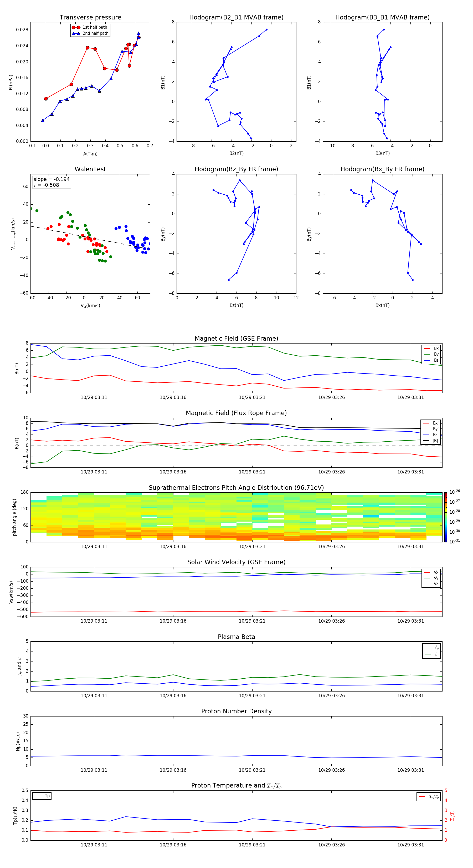The width and height of the screenshot is (473, 868).
Task: Click "Bx'" legend entry in Flux Rope panel
Action: point(431,423)
